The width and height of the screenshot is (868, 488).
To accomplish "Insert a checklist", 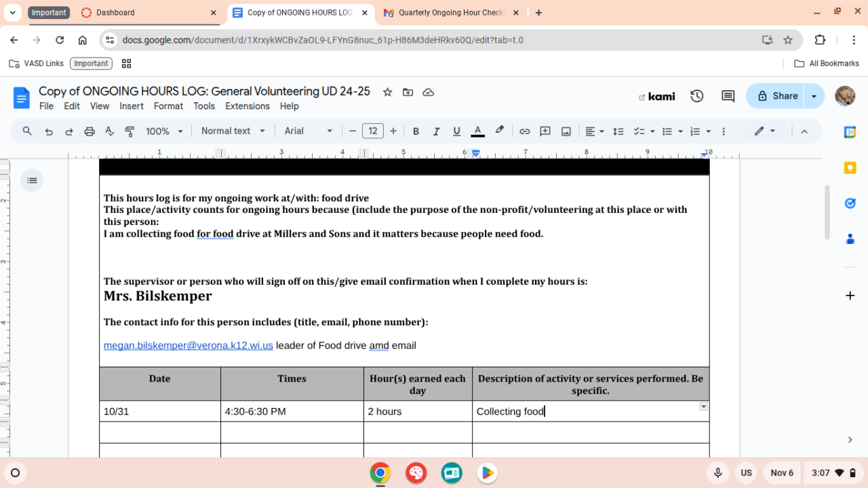I will (638, 131).
